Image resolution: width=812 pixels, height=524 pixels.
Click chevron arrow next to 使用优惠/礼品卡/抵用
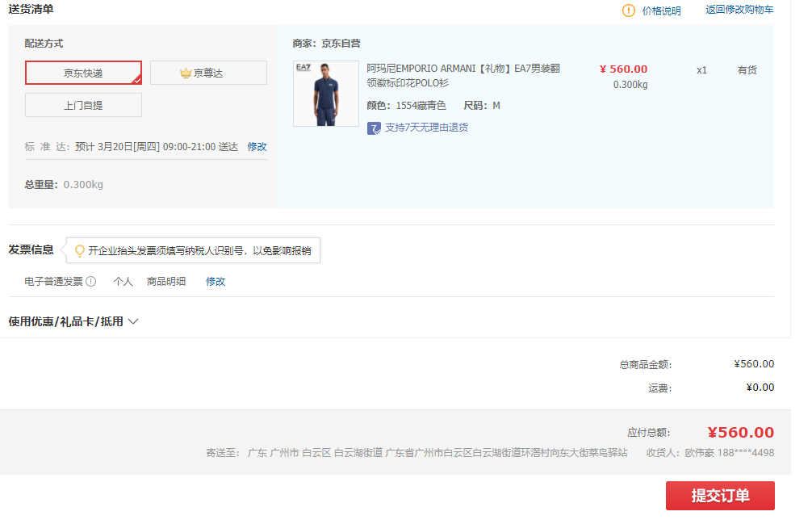133,321
